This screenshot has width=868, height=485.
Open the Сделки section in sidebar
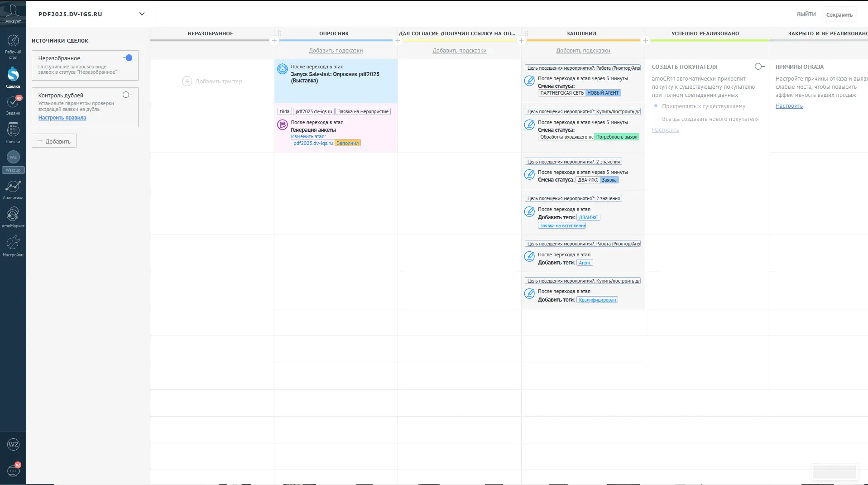click(13, 77)
